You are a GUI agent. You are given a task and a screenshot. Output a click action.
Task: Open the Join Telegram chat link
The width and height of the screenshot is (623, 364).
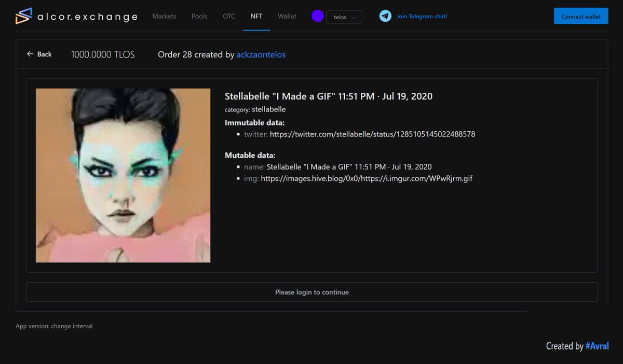[422, 16]
